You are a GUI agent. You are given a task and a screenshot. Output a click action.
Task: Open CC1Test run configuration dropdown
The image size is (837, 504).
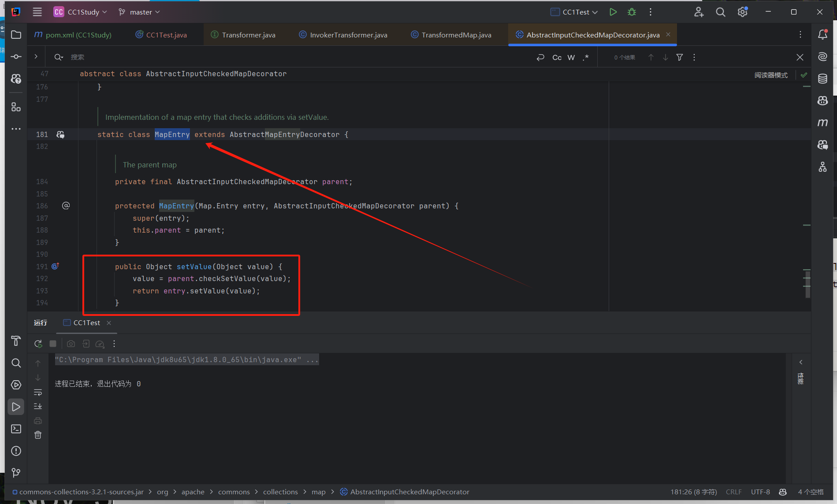pos(574,12)
